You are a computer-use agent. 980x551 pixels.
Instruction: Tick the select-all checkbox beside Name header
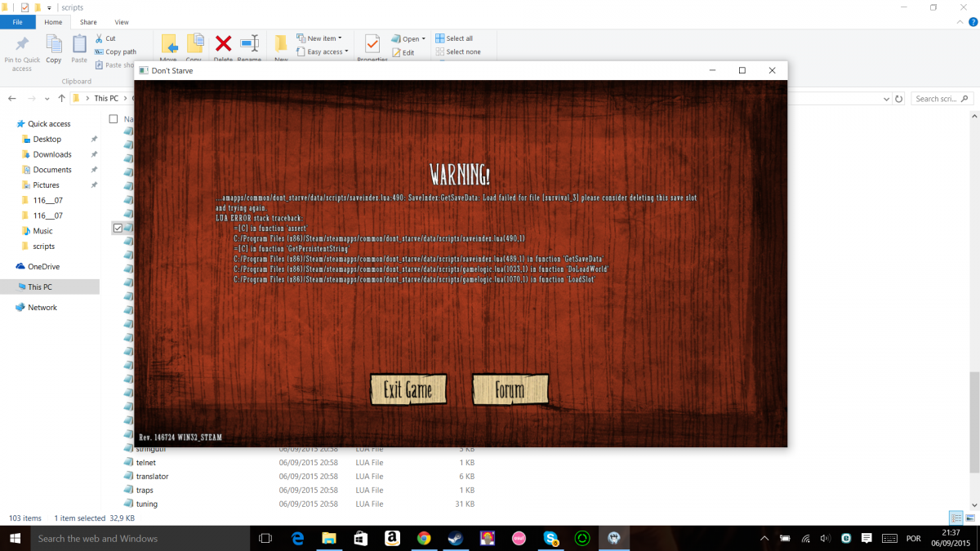tap(114, 119)
